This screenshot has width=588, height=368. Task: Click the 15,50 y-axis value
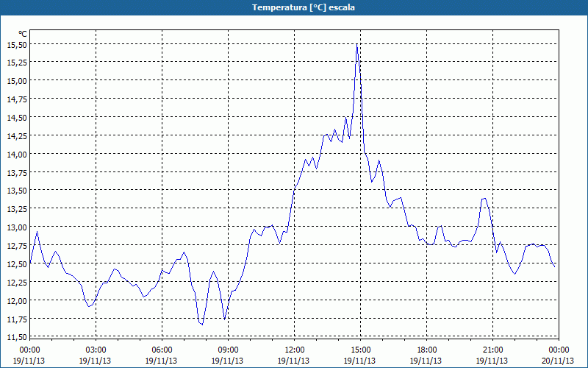pos(17,44)
